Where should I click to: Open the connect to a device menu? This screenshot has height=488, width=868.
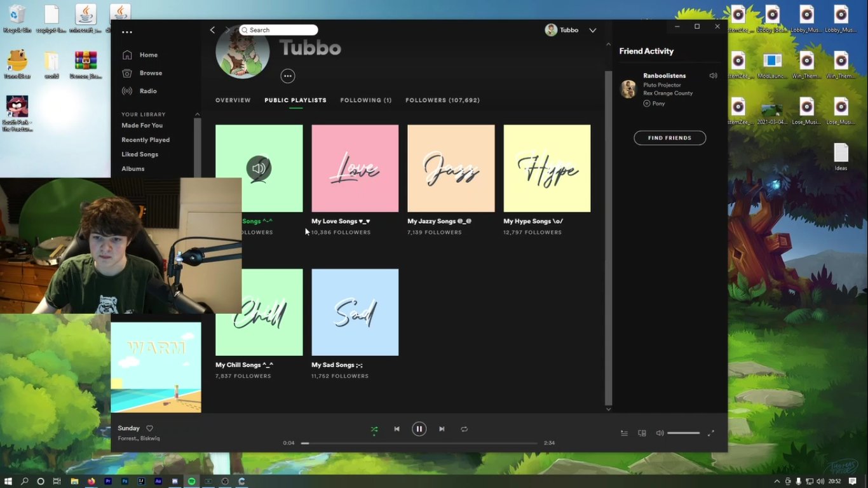[x=642, y=433]
